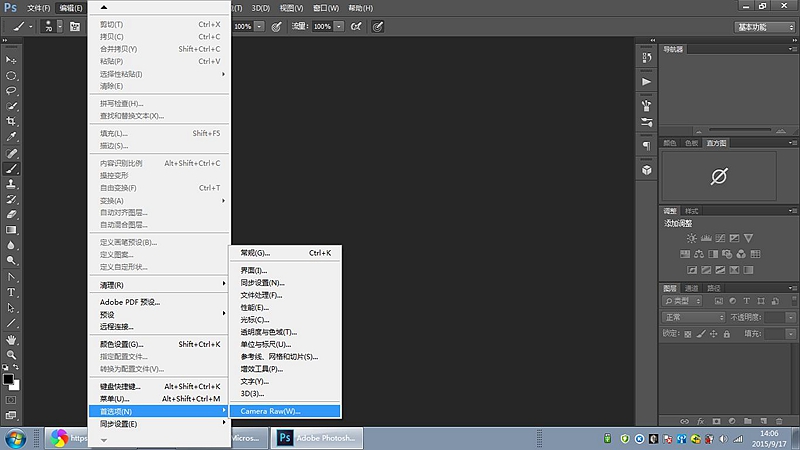Viewport: 800px width, 450px height.
Task: Choose Adobe PDF 预设... entry
Action: tap(159, 302)
